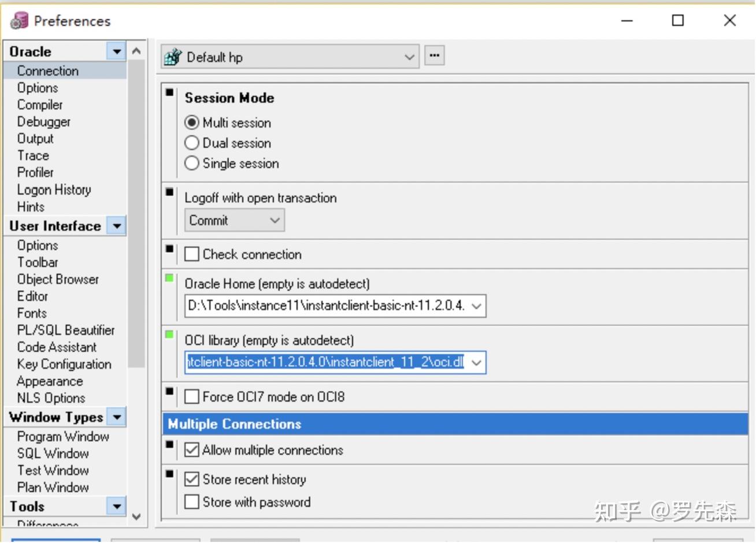Collapse the Window Types category arrow

tap(117, 417)
